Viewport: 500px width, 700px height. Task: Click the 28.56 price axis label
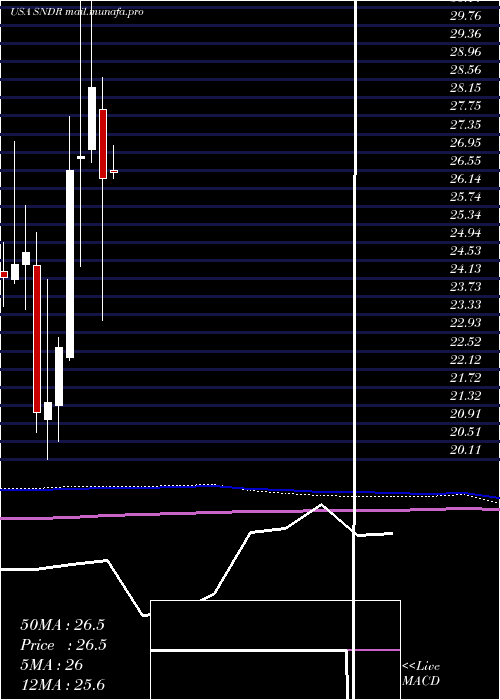466,70
